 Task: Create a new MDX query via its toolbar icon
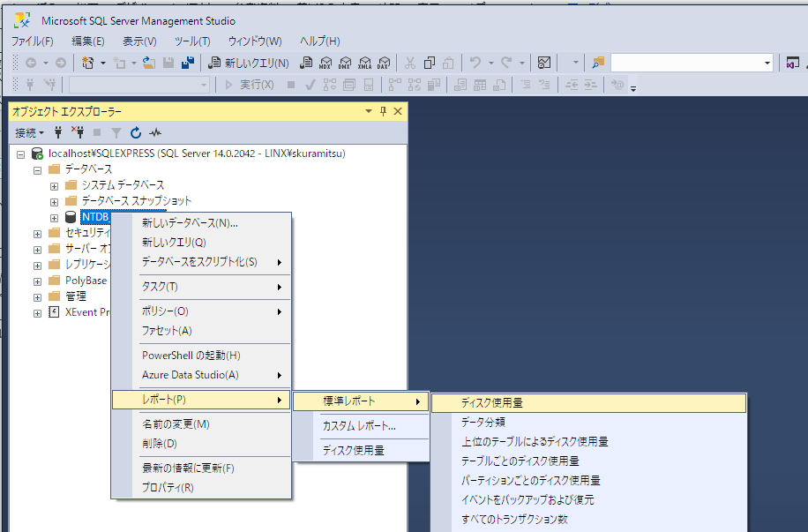[x=326, y=62]
